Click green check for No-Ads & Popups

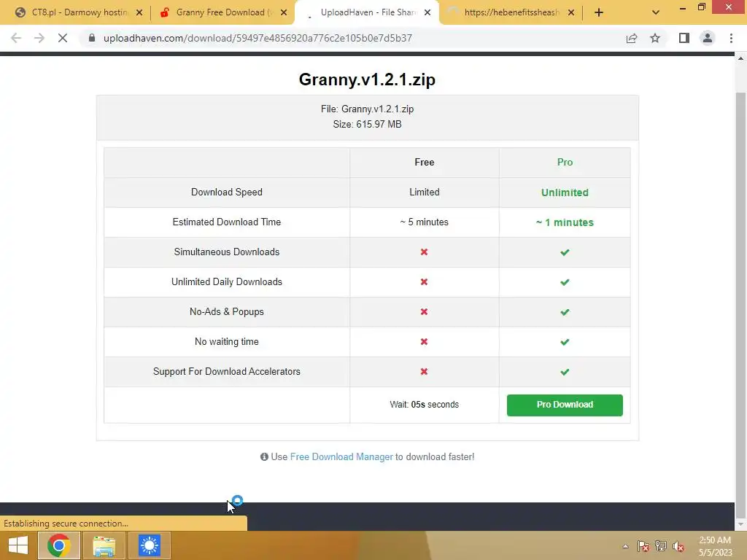coord(565,312)
